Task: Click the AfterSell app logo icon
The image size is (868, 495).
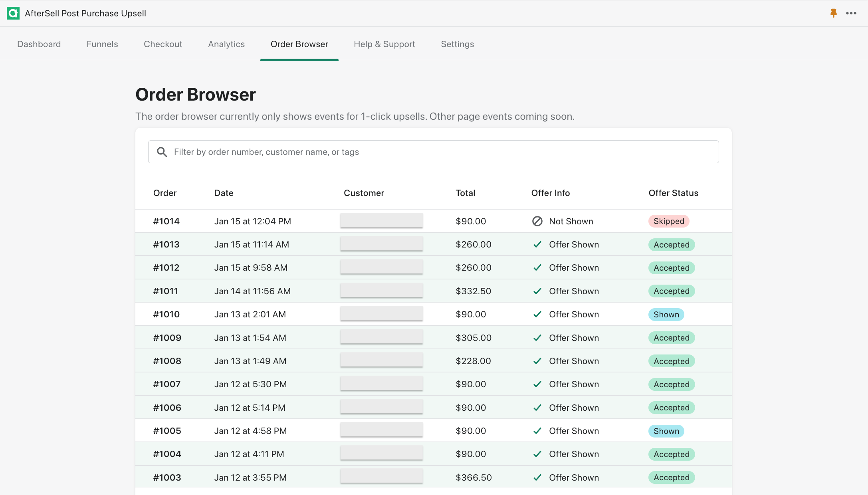Action: [x=13, y=13]
